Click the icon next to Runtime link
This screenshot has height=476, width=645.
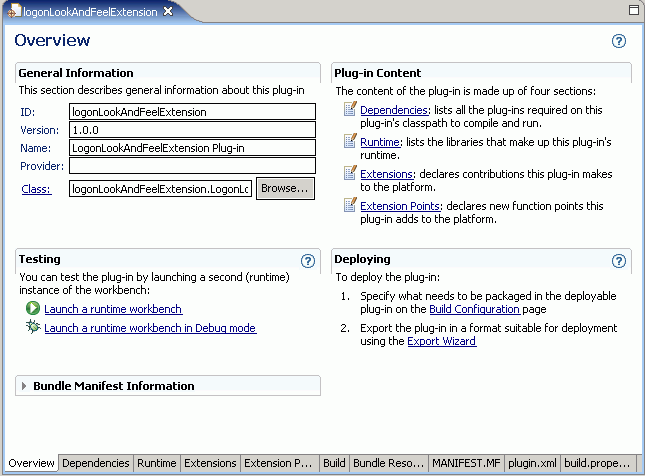350,141
